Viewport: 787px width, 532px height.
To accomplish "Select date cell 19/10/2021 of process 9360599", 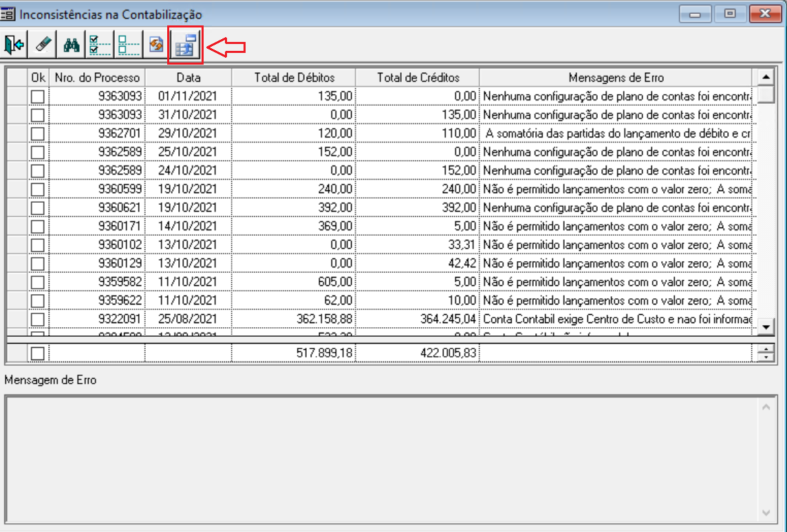I will pos(188,189).
